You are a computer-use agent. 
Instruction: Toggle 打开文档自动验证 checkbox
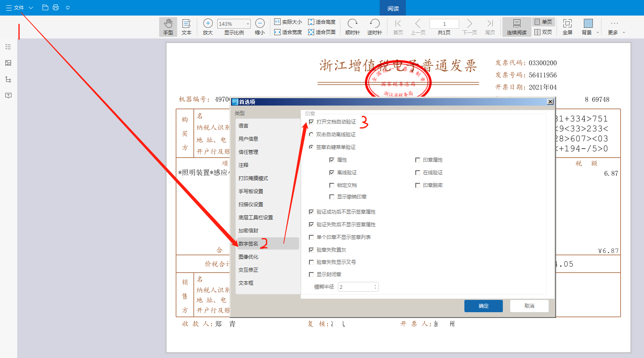(x=311, y=122)
